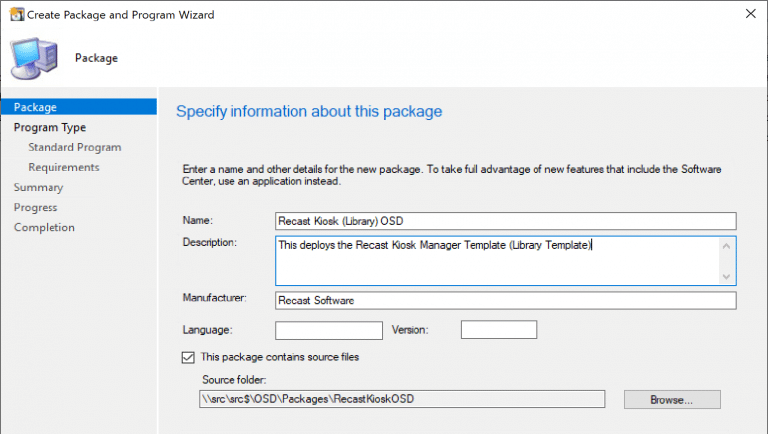Click the Browse button for source folder

pyautogui.click(x=671, y=399)
